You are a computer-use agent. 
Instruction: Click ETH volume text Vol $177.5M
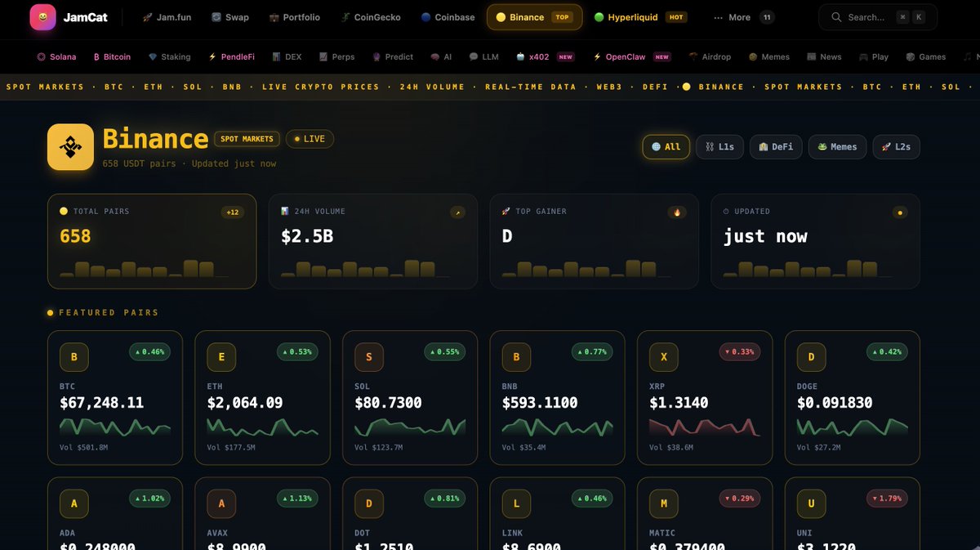231,448
